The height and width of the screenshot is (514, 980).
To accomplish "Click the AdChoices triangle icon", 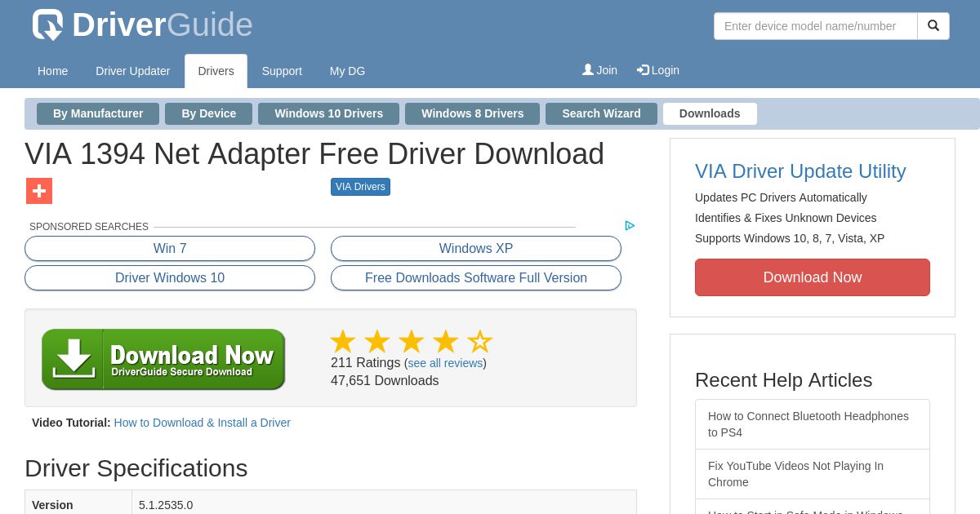I will [x=630, y=226].
